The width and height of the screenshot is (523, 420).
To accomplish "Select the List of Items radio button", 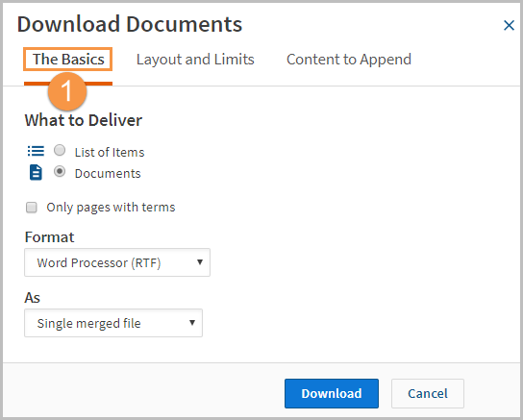I will (x=60, y=150).
